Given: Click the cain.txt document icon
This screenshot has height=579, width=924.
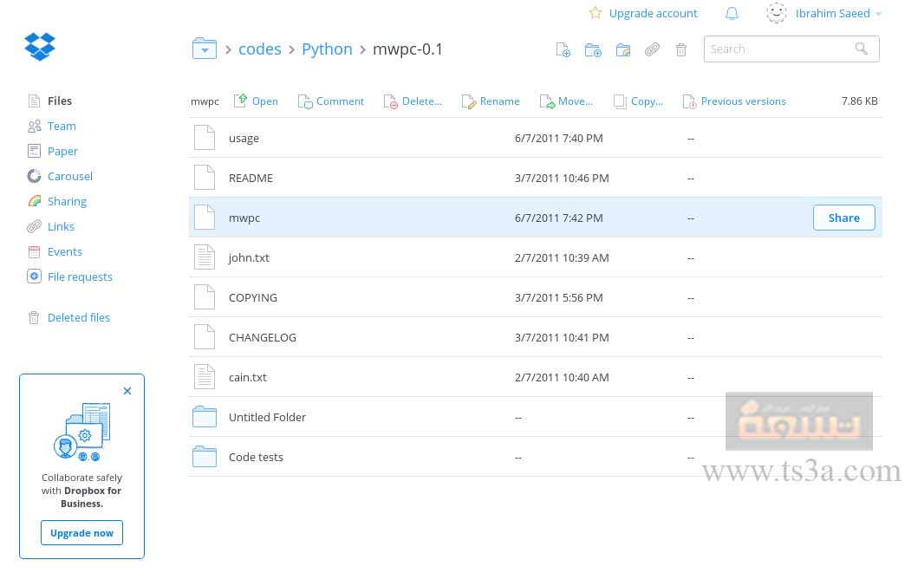Looking at the screenshot, I should pyautogui.click(x=205, y=377).
